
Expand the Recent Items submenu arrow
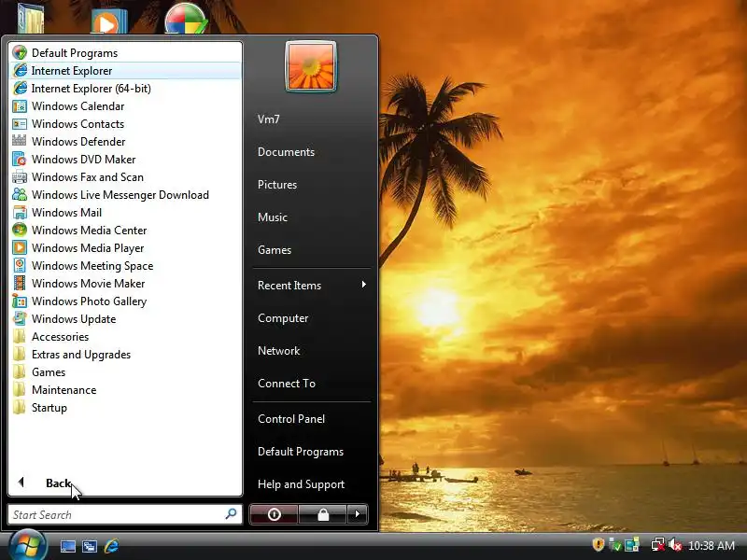point(364,285)
